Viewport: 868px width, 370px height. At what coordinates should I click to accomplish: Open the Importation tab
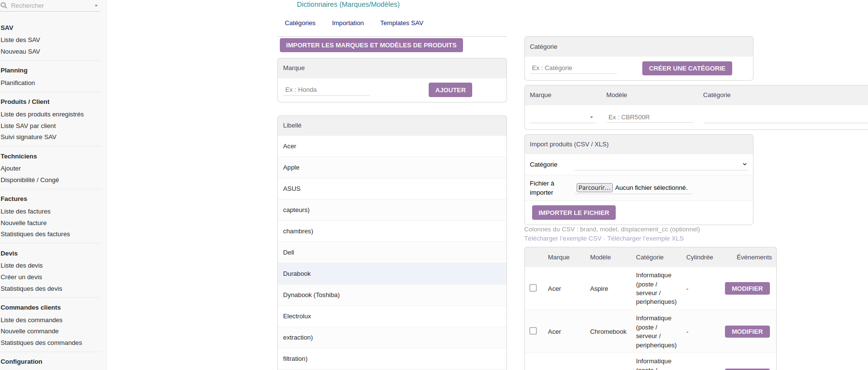coord(347,23)
